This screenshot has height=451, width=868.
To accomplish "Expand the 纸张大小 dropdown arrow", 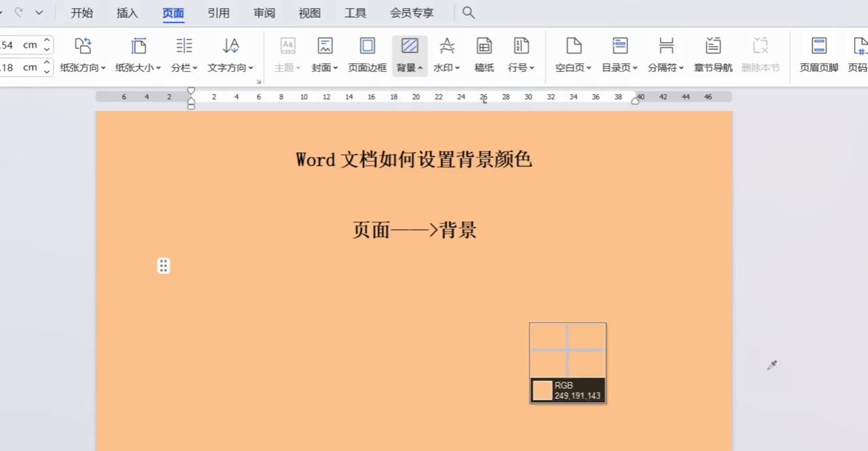I will (x=159, y=68).
